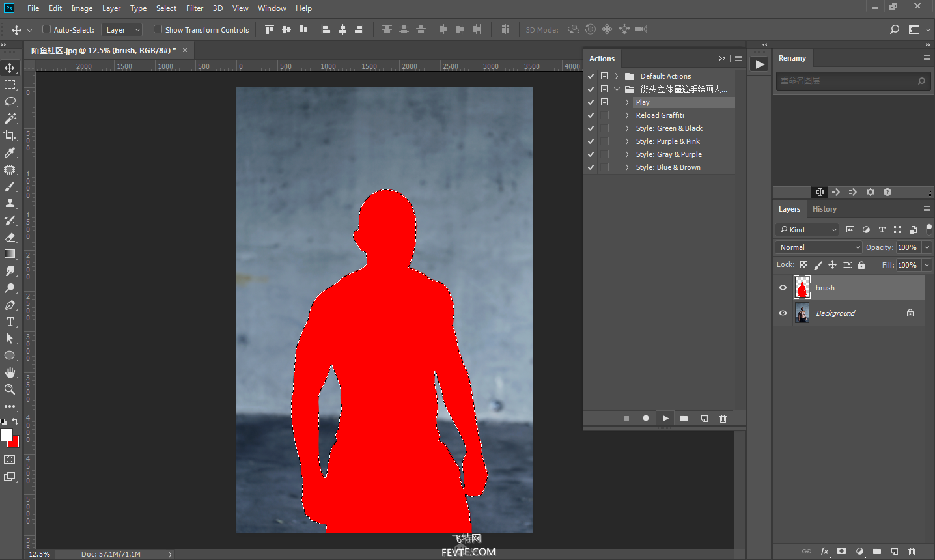The image size is (935, 560).
Task: Open Search icon in options bar
Action: coord(895,29)
